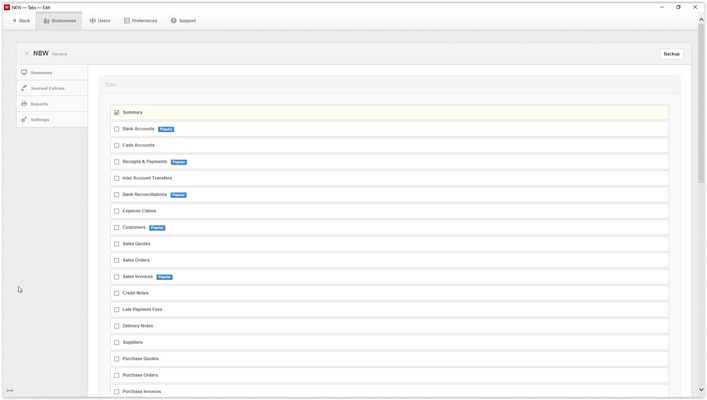The width and height of the screenshot is (707, 400).
Task: Click the Summary monitor icon in sidebar
Action: point(24,72)
